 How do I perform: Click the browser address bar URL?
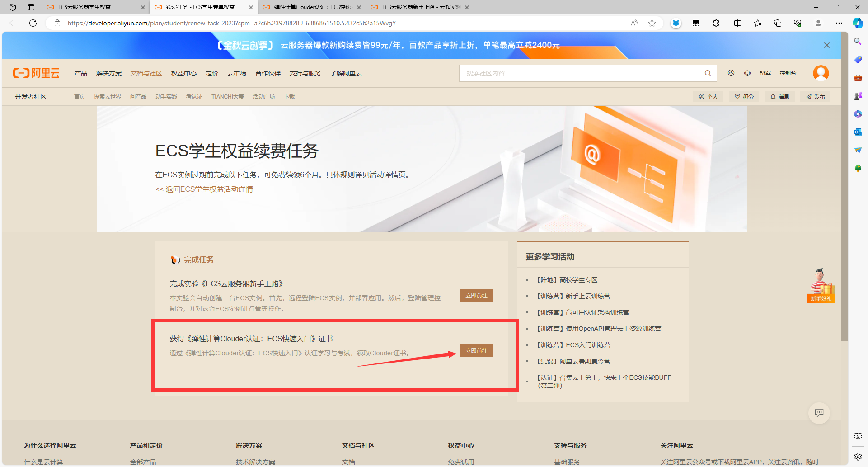pyautogui.click(x=232, y=23)
